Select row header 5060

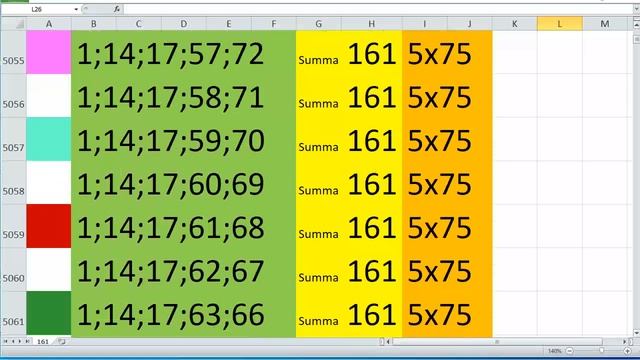point(13,270)
